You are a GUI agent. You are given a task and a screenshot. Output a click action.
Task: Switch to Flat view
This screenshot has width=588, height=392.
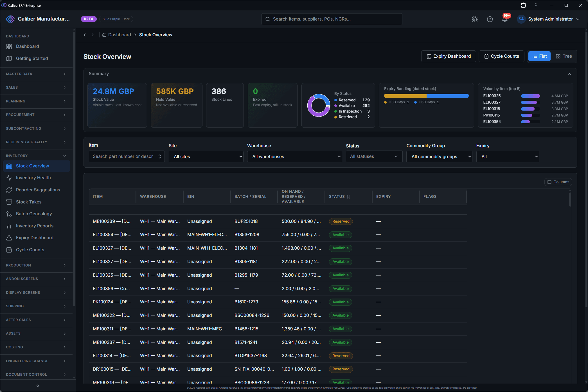tap(539, 56)
